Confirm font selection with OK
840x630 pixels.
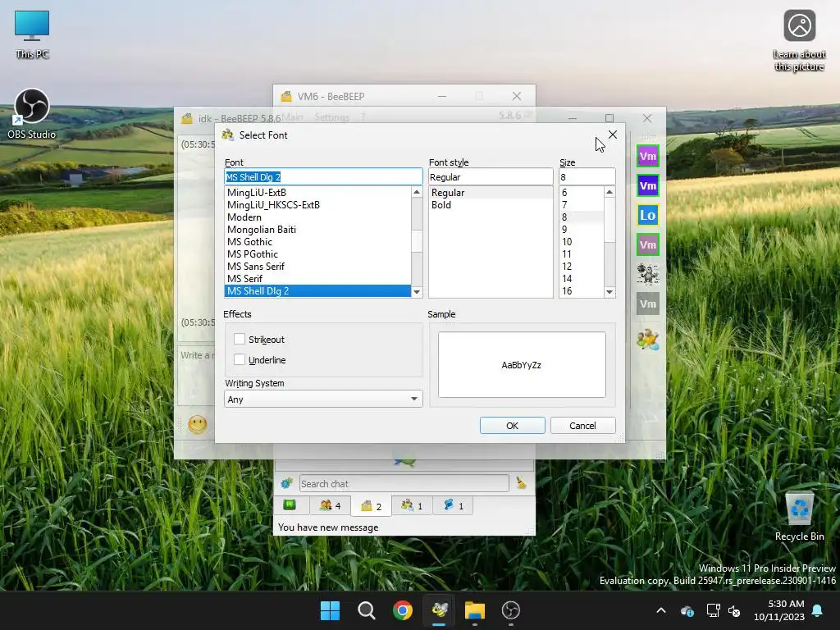click(512, 426)
